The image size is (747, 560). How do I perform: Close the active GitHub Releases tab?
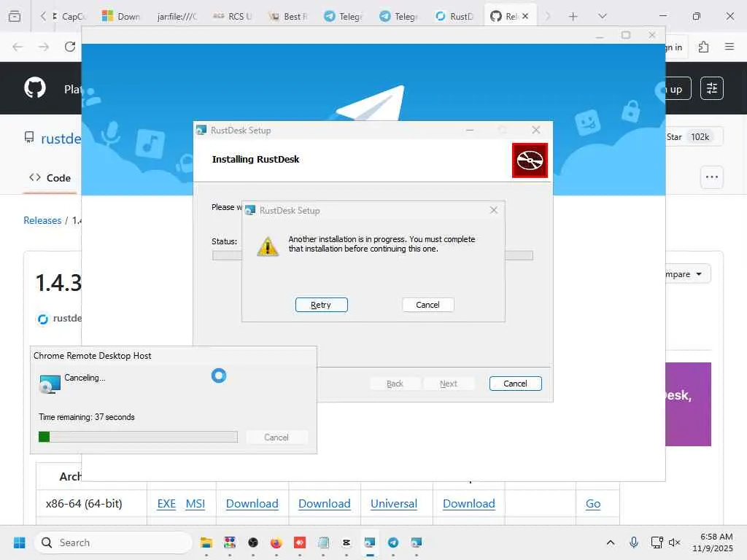[x=525, y=16]
